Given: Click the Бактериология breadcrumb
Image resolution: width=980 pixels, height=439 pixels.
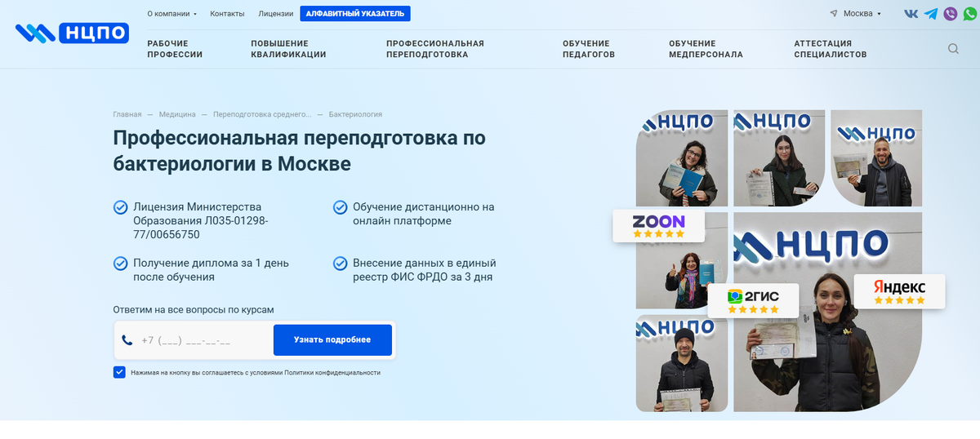Looking at the screenshot, I should pyautogui.click(x=355, y=114).
